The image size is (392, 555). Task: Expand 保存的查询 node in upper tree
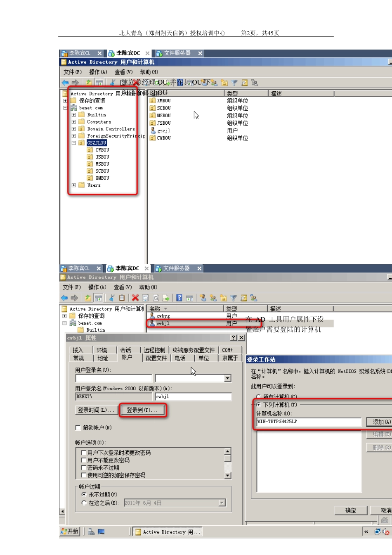tap(65, 101)
